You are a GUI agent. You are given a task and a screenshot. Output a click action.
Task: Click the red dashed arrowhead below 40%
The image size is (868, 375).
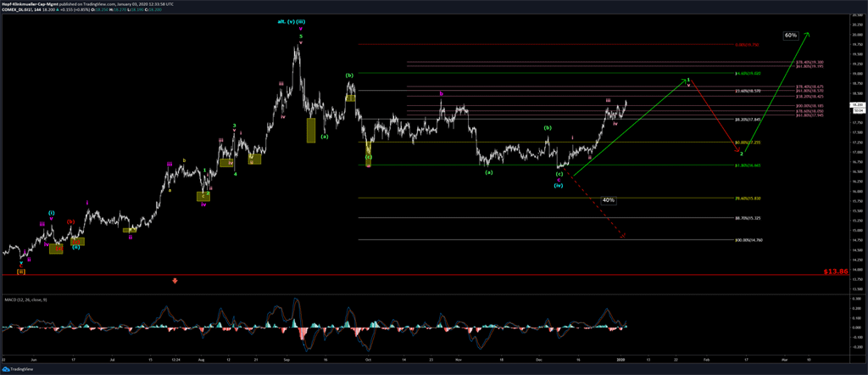coord(625,236)
